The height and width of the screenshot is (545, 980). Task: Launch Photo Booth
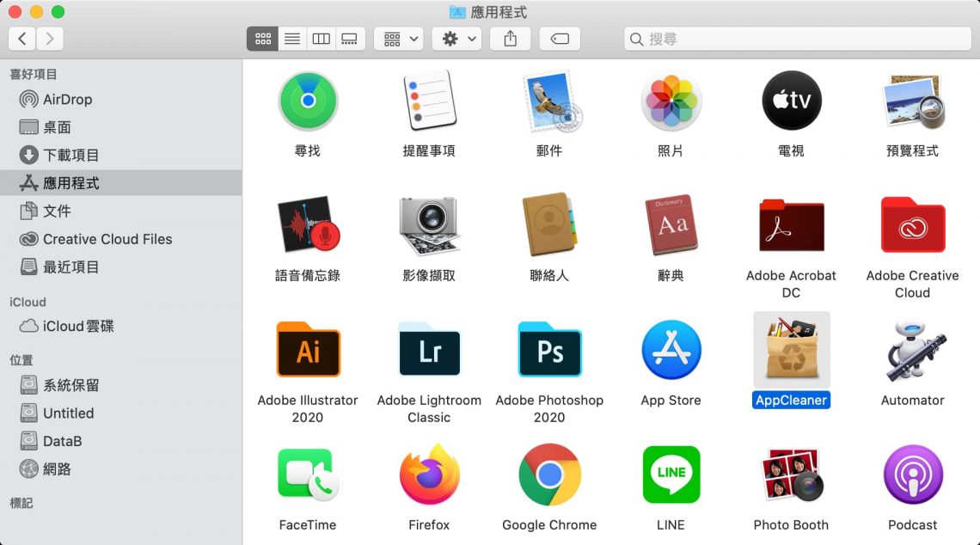(791, 474)
